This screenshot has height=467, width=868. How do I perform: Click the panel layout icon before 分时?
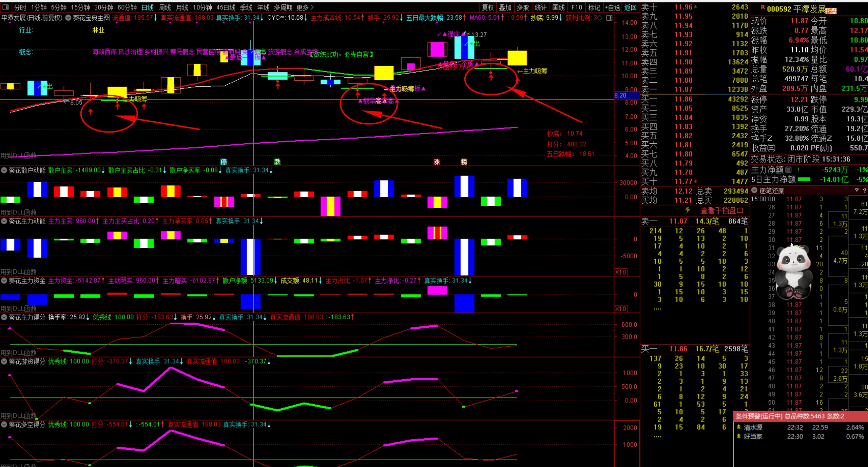click(x=6, y=7)
